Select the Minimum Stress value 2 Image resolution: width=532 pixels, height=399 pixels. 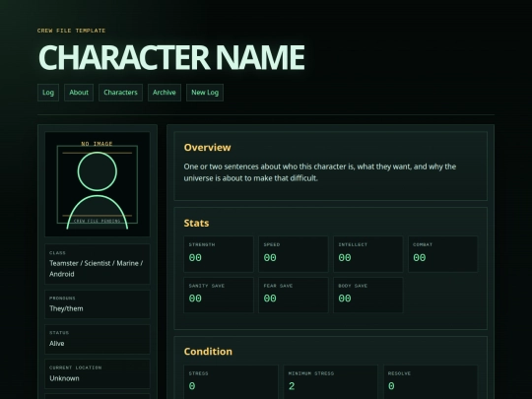click(x=292, y=386)
